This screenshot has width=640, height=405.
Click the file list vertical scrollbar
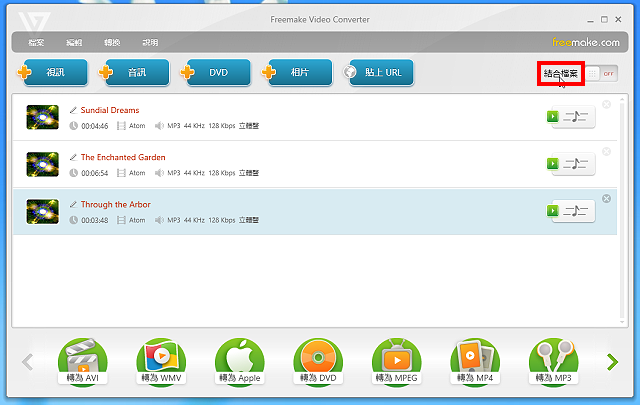(x=622, y=210)
